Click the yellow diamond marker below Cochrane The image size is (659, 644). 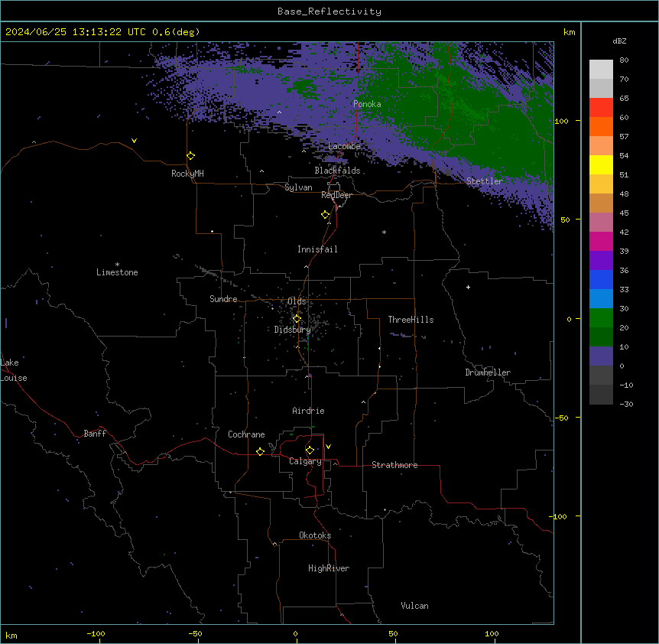pos(260,451)
